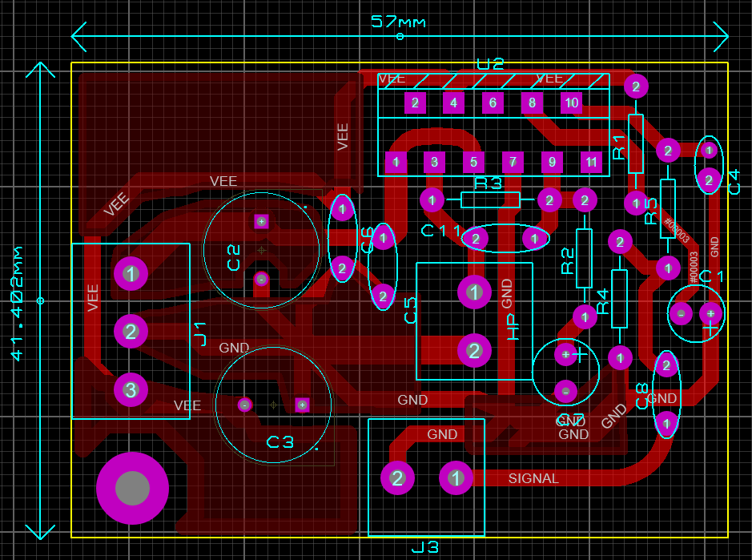Select pad 5 of IC U2
The width and height of the screenshot is (752, 560).
(473, 162)
